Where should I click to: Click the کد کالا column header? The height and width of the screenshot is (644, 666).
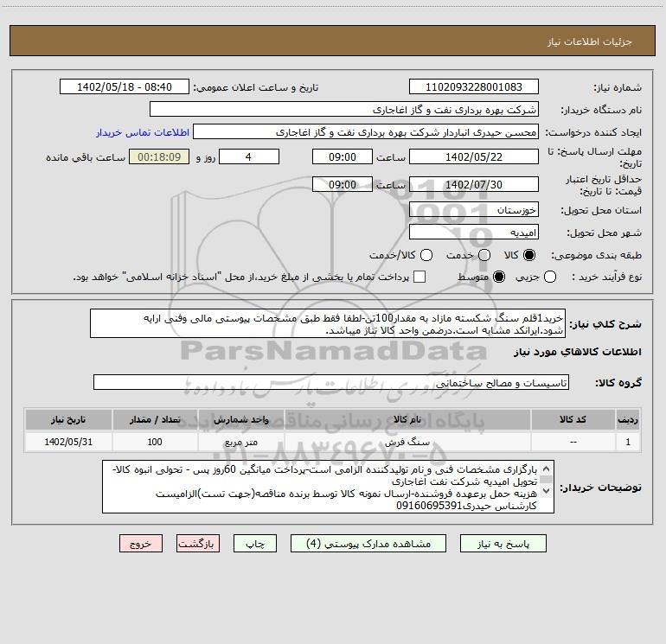(x=573, y=419)
